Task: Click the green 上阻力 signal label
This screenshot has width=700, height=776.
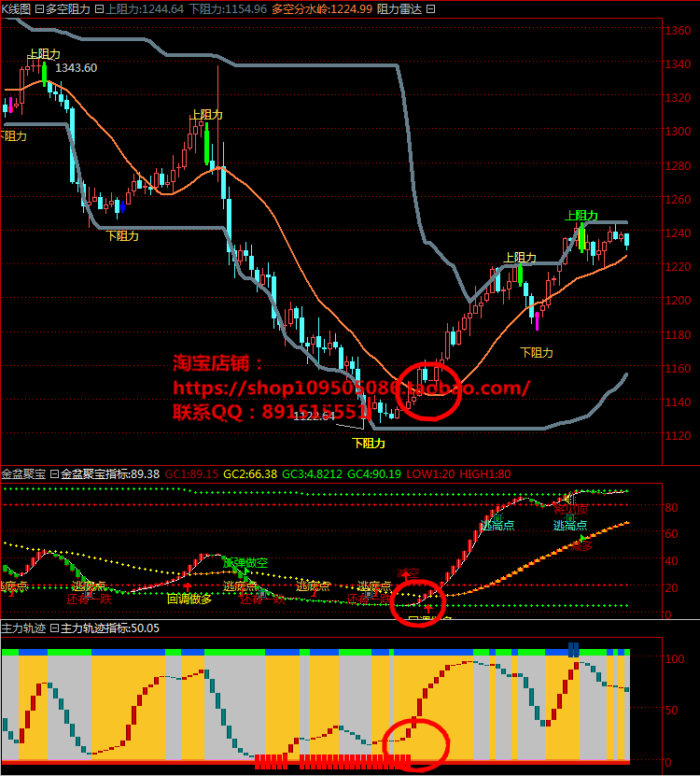Action: point(581,216)
